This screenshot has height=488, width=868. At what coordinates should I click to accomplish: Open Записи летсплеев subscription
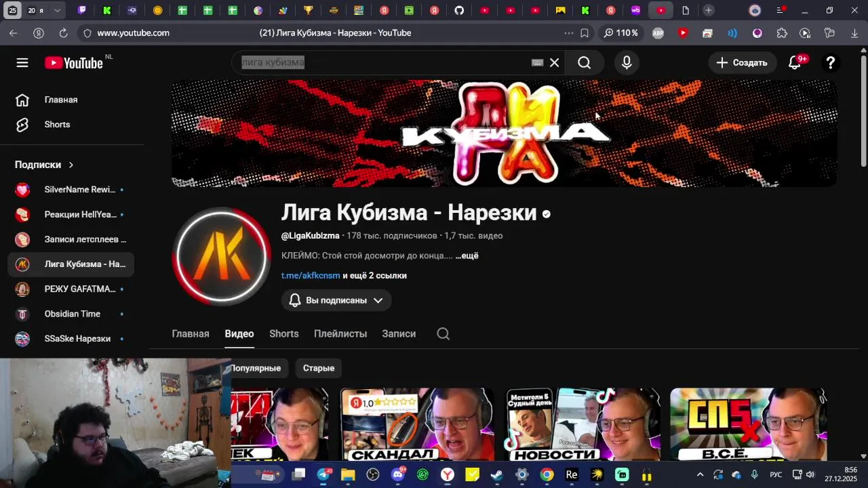72,239
